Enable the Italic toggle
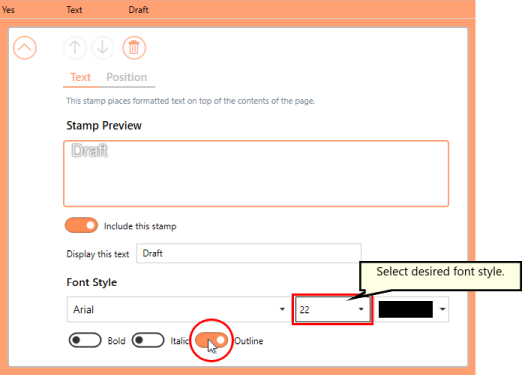The height and width of the screenshot is (375, 522). click(148, 340)
